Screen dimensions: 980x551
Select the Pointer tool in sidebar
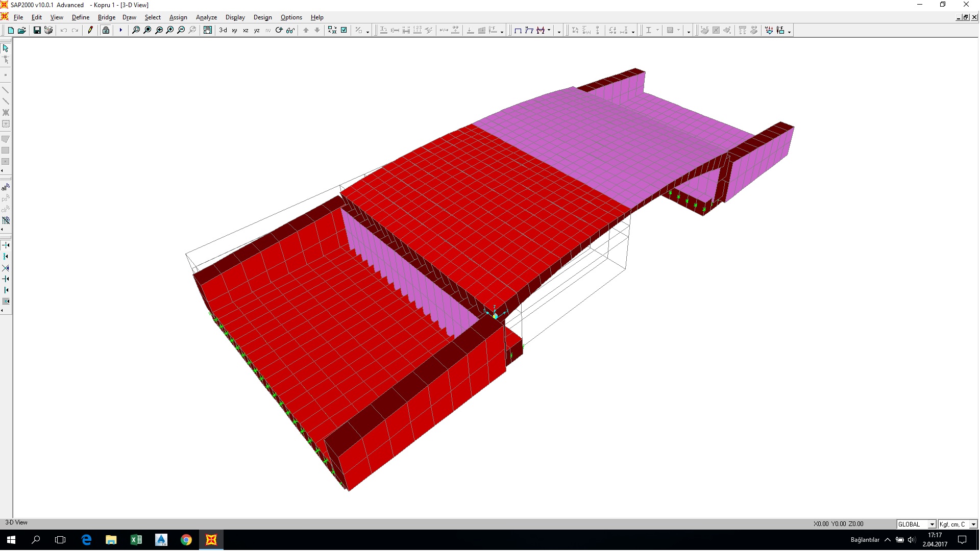pos(6,48)
